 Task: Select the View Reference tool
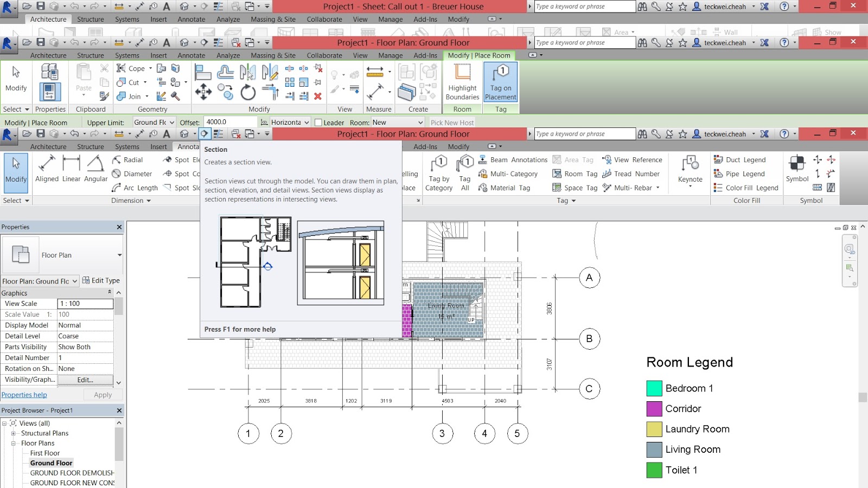[632, 160]
